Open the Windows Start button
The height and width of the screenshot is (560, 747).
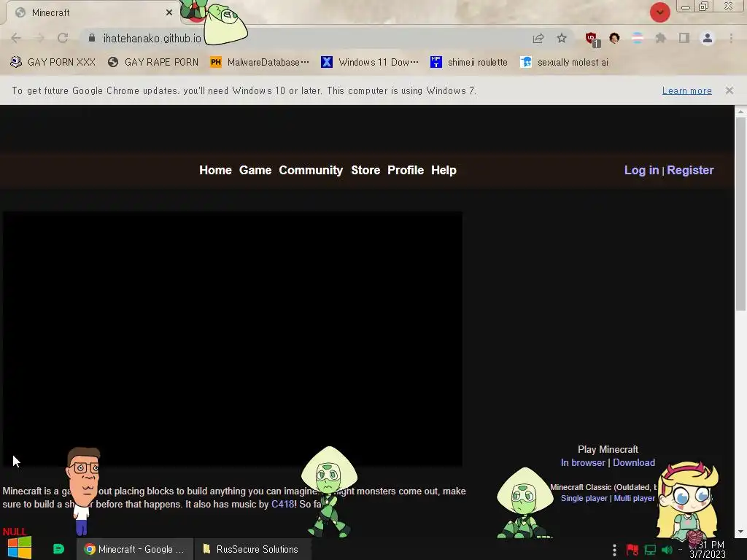[x=20, y=548]
